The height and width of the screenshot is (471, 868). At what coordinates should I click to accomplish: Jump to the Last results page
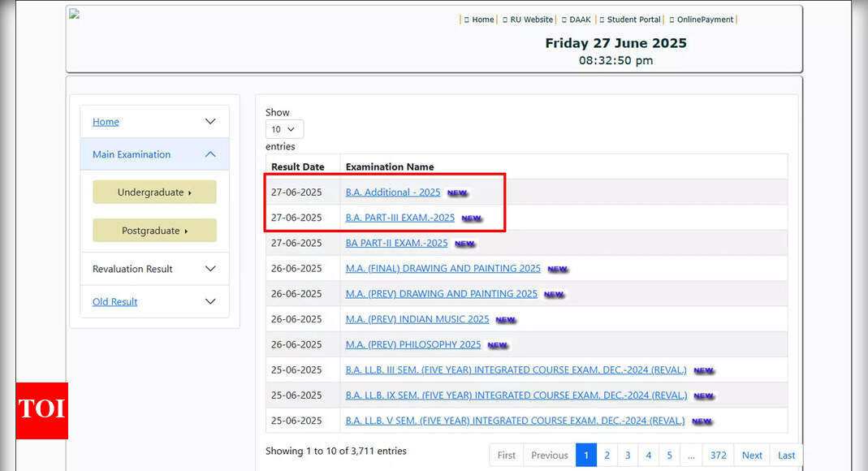pos(786,455)
